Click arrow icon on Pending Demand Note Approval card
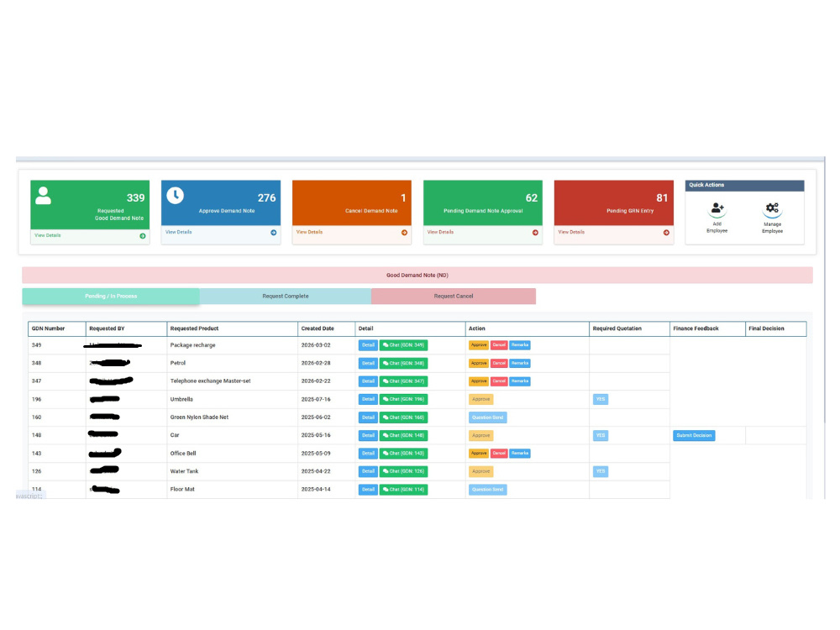Screen dimensions: 840x630 point(535,233)
